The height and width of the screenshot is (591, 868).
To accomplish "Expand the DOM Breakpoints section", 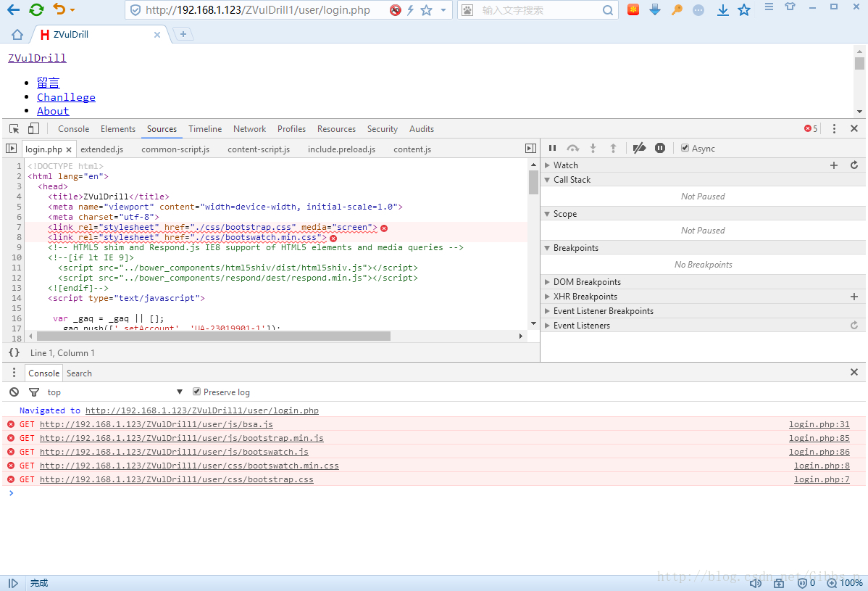I will point(547,282).
